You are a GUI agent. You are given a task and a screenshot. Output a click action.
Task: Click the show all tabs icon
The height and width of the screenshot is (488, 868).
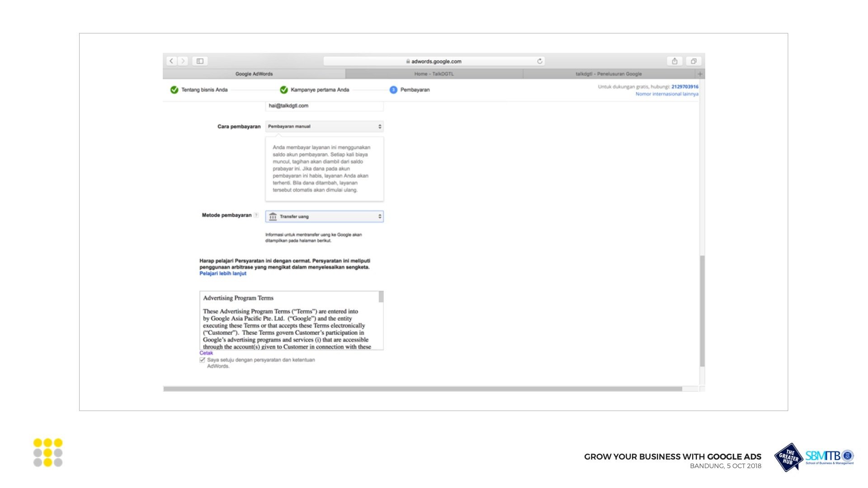tap(693, 61)
